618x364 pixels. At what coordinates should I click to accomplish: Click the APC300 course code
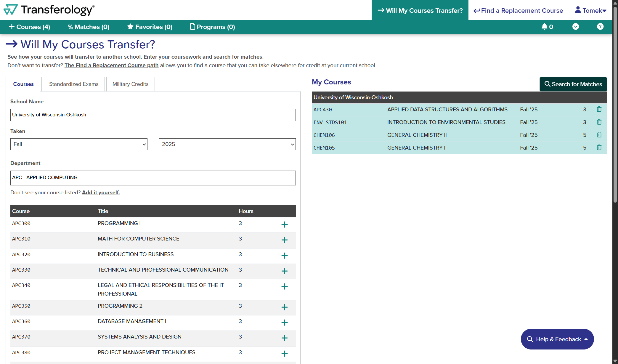(x=21, y=223)
